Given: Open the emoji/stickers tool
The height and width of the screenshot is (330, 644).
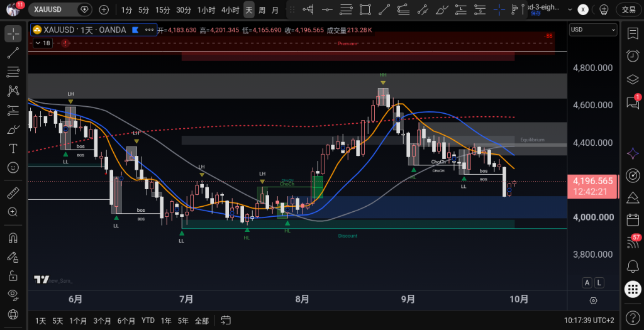Looking at the screenshot, I should (13, 167).
